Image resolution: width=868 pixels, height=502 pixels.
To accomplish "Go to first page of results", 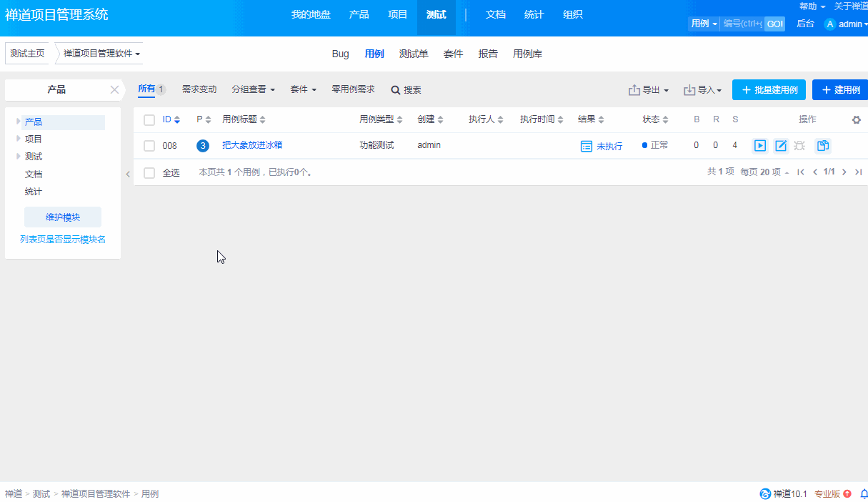I will click(801, 172).
